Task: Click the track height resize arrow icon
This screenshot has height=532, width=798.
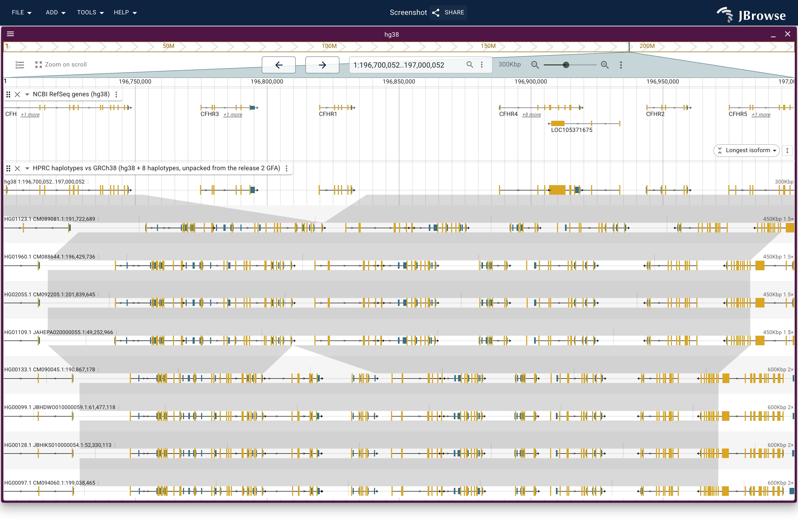Action: coord(787,150)
